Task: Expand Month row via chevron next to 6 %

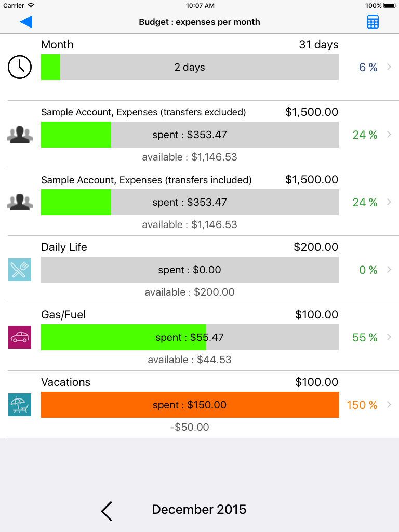Action: click(389, 67)
